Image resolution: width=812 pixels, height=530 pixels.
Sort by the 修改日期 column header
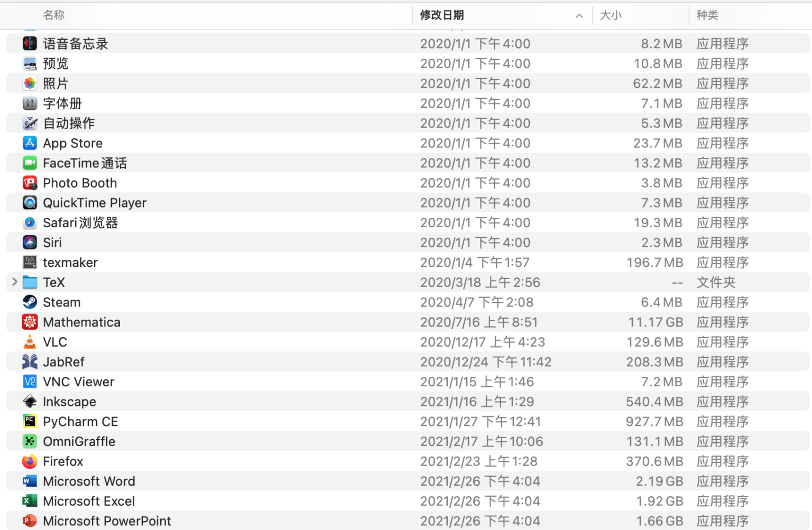tap(442, 15)
